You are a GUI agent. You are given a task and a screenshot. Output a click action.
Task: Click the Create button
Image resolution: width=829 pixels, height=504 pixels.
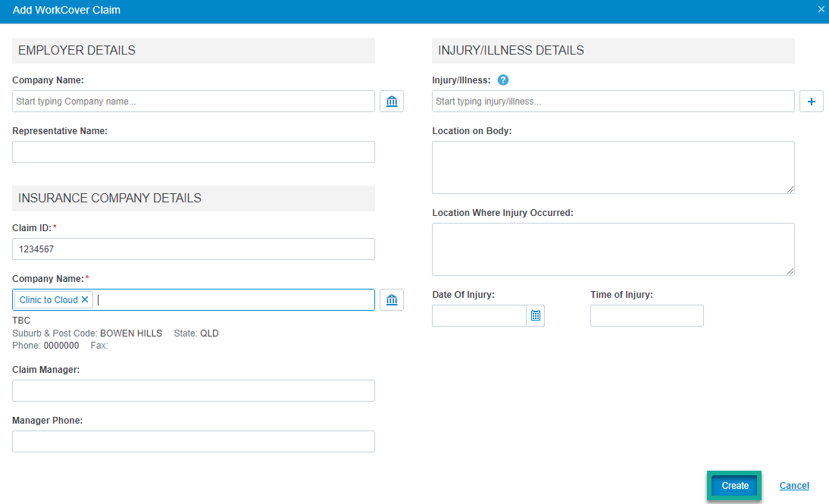point(735,486)
